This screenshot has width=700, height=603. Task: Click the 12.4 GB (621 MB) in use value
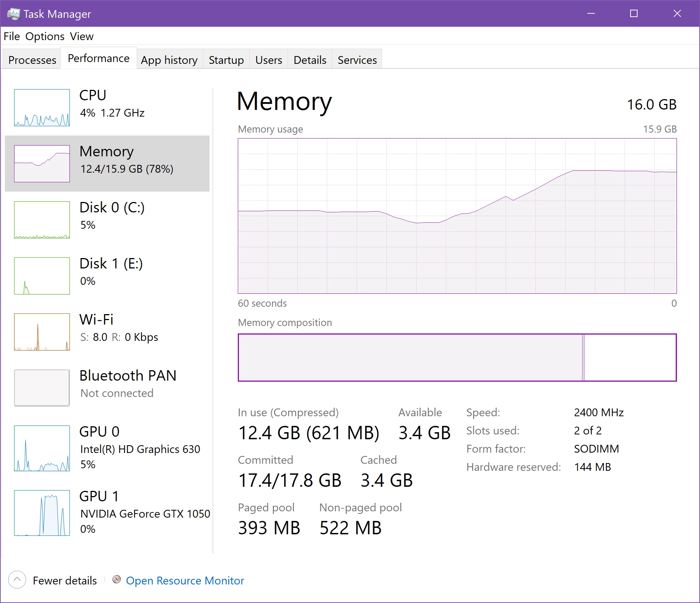tap(308, 433)
